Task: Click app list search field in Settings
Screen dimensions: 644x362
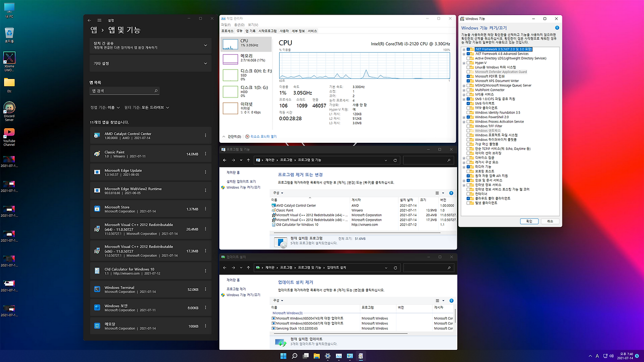Action: (x=125, y=91)
